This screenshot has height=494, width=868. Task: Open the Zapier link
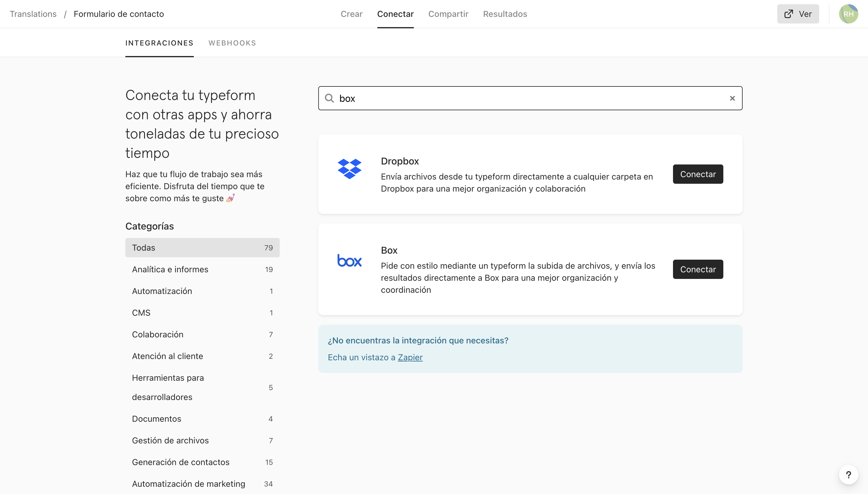click(x=410, y=357)
